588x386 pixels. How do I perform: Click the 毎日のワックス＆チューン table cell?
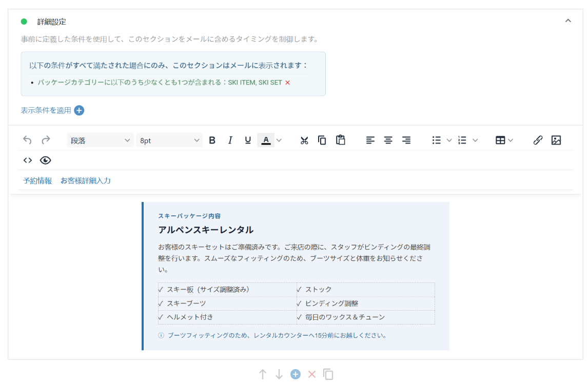pyautogui.click(x=366, y=317)
